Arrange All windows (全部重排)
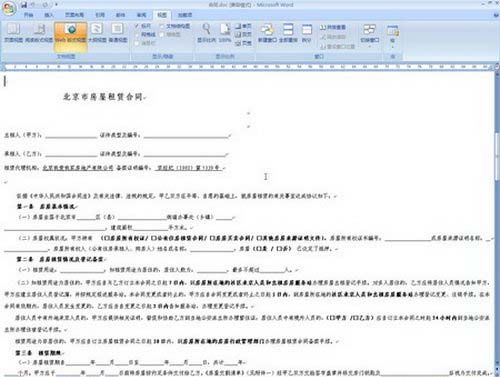The height and width of the screenshot is (377, 500). point(288,33)
